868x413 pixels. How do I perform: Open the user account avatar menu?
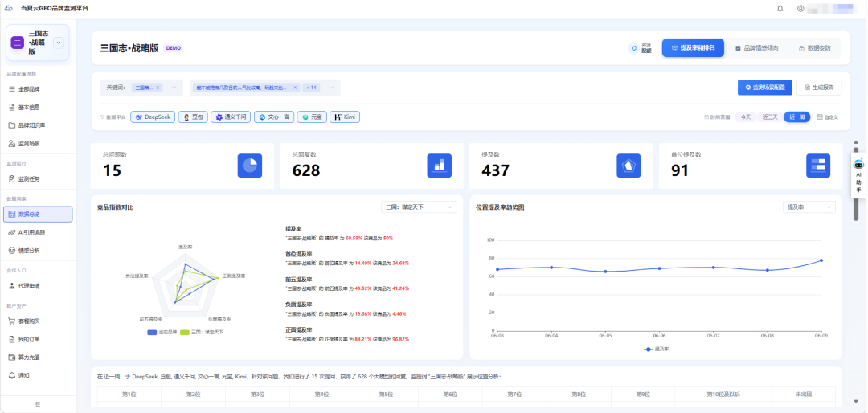(800, 8)
